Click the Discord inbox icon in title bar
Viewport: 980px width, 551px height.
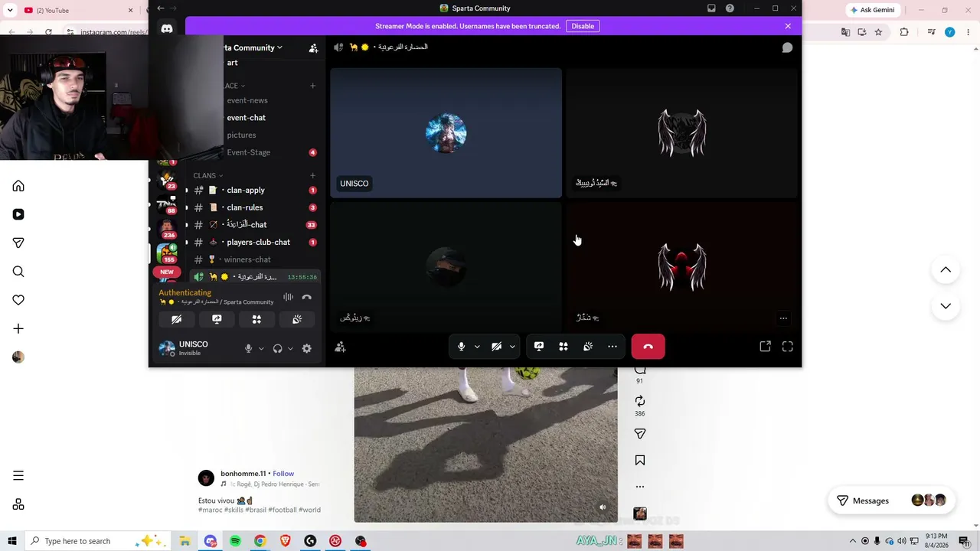pyautogui.click(x=711, y=8)
